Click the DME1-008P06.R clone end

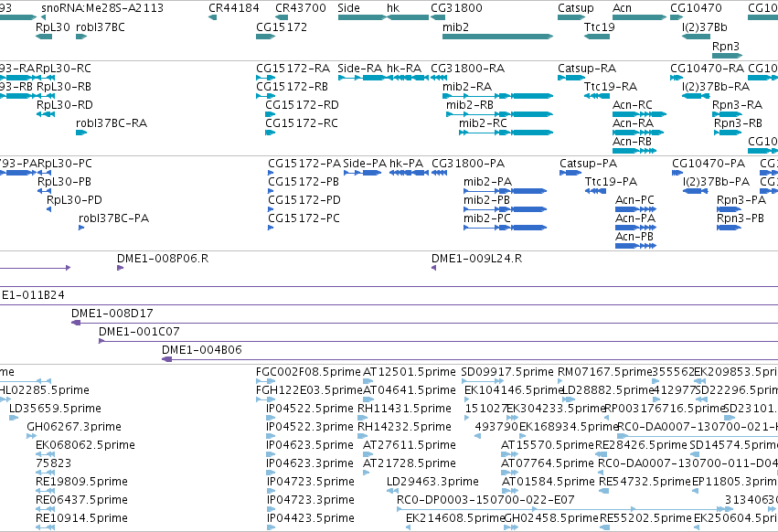tap(120, 268)
